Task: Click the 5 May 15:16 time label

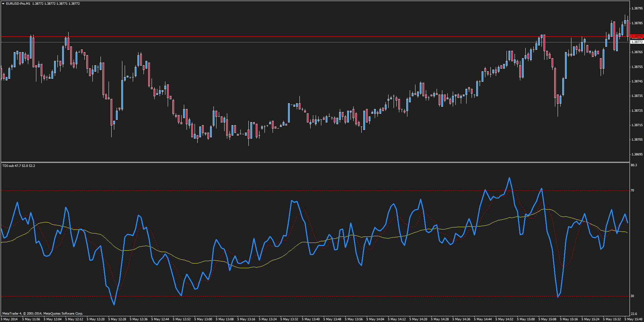Action: coord(569,319)
